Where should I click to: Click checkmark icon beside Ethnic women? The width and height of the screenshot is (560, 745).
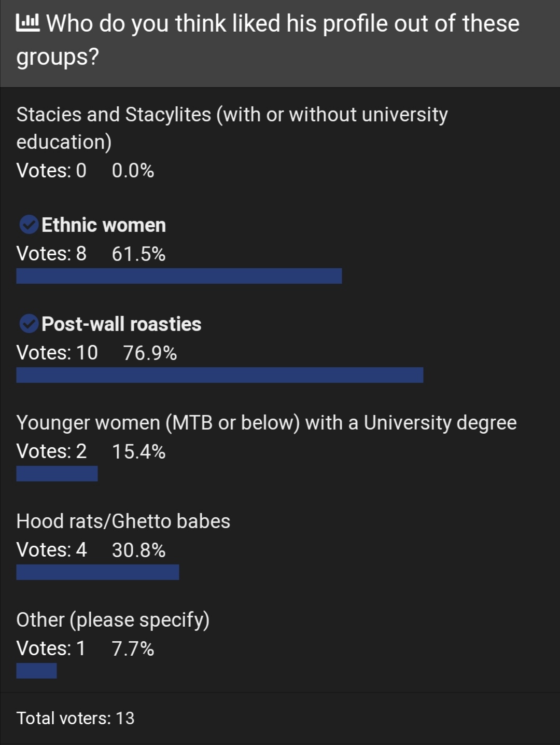29,225
